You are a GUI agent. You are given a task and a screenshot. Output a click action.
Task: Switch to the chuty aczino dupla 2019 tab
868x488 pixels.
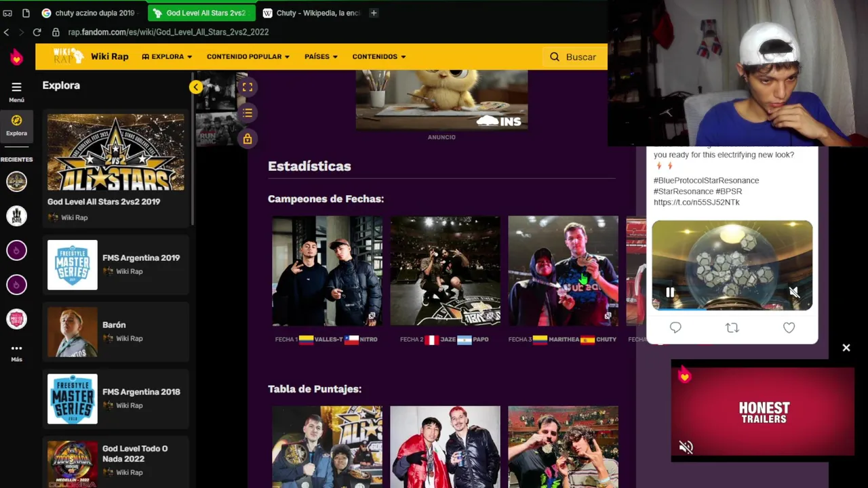click(88, 13)
